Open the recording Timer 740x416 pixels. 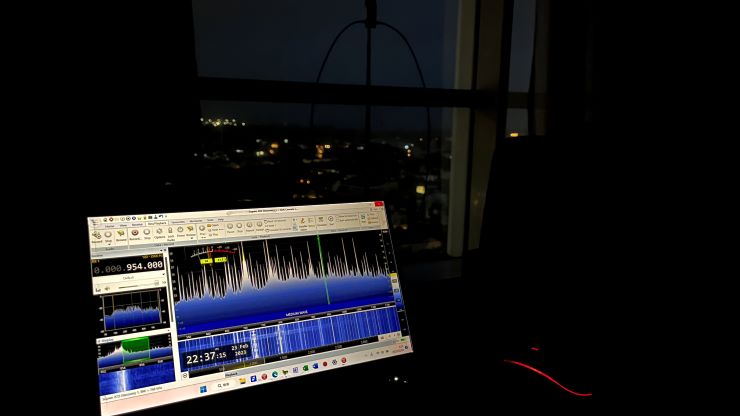coord(180,230)
